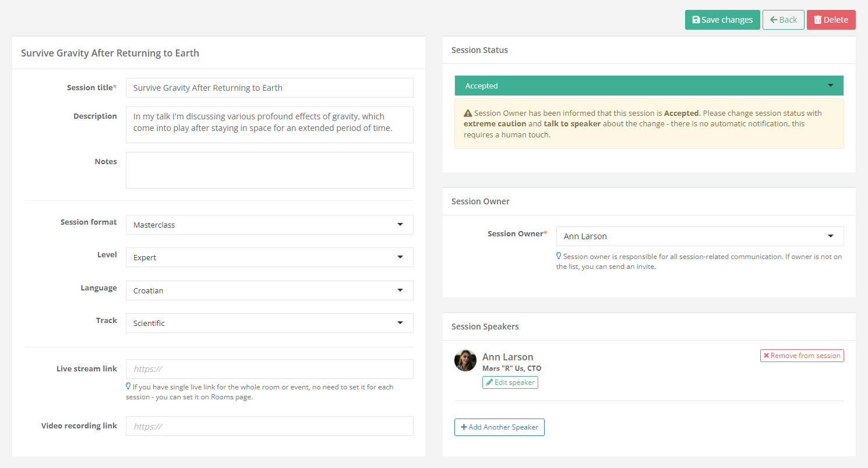This screenshot has height=468, width=868.
Task: Click the invite link under Session Owner
Action: [x=645, y=267]
